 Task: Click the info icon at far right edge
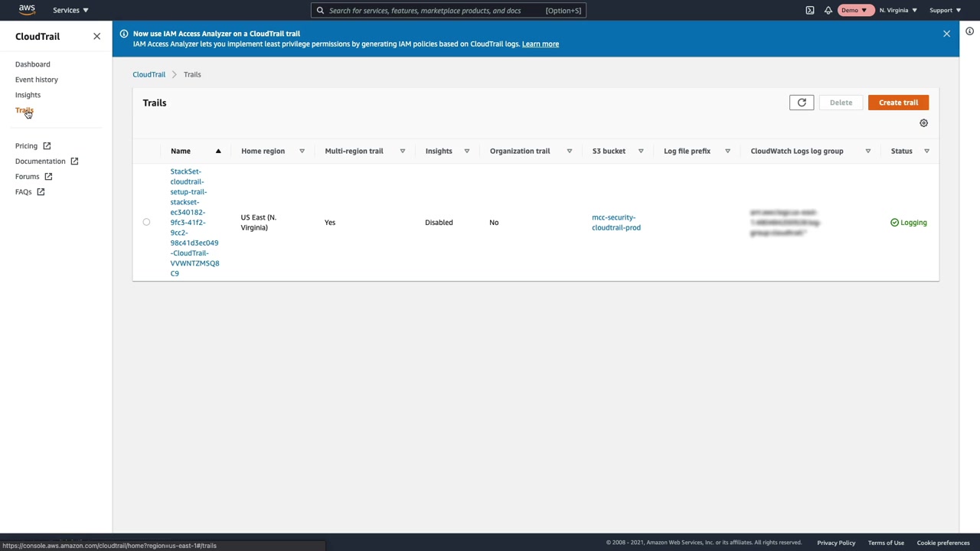click(969, 31)
